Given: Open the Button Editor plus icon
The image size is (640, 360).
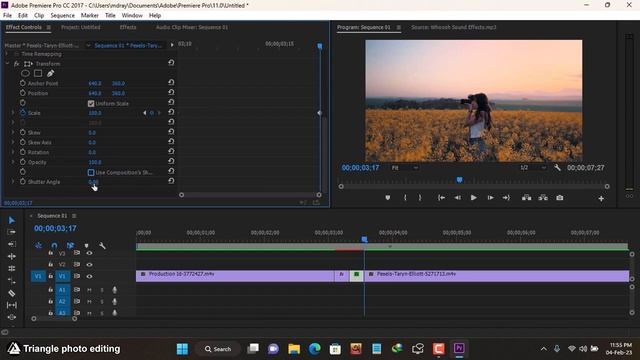Looking at the screenshot, I should click(x=601, y=199).
